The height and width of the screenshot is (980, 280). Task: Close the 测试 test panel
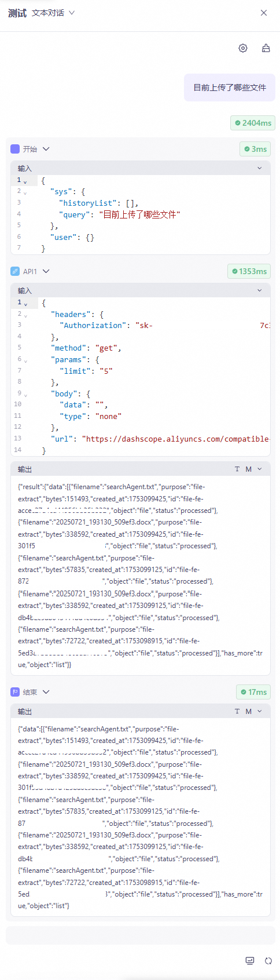coord(264,13)
